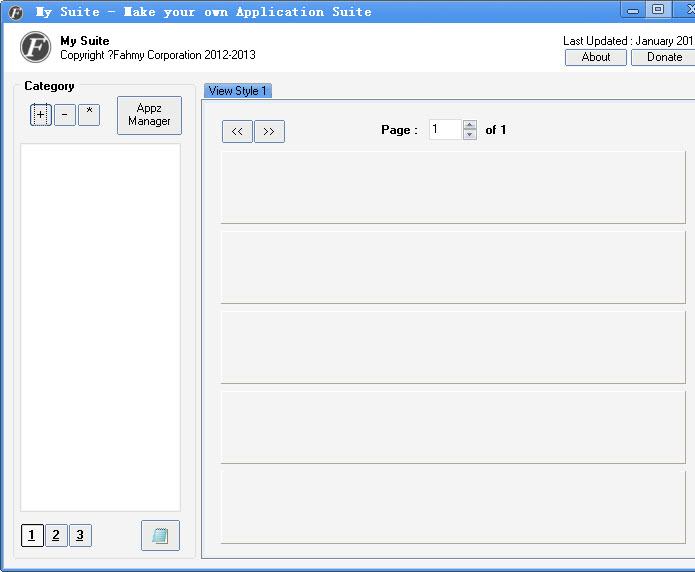Open the About dialog

tap(596, 57)
